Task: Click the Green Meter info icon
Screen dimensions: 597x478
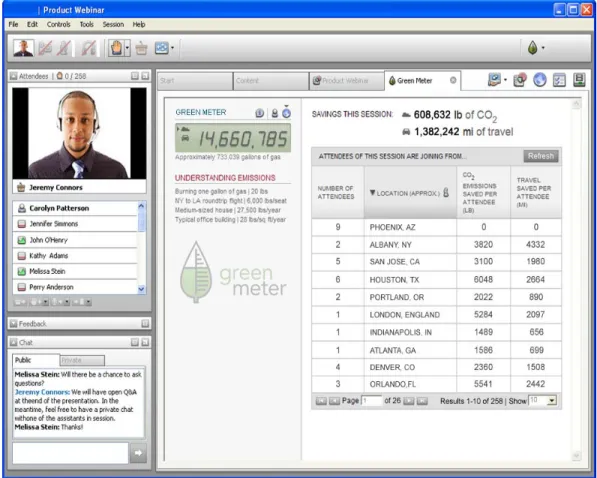Action: click(x=260, y=113)
